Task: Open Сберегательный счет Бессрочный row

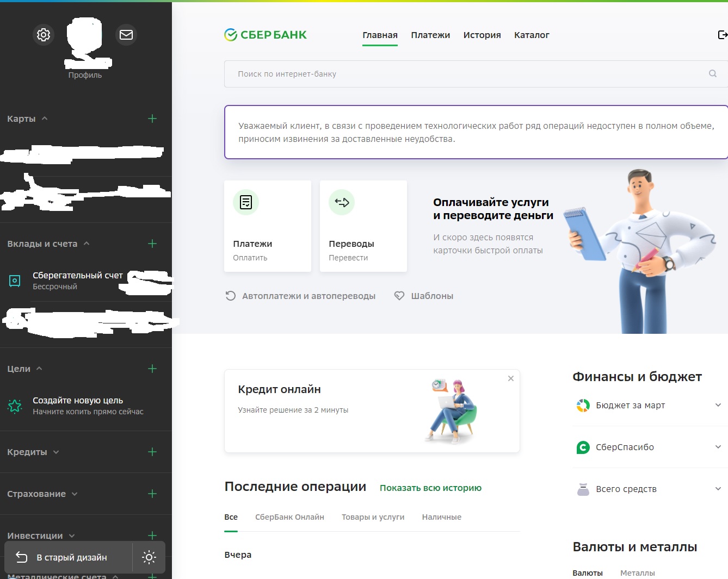Action: [x=86, y=281]
